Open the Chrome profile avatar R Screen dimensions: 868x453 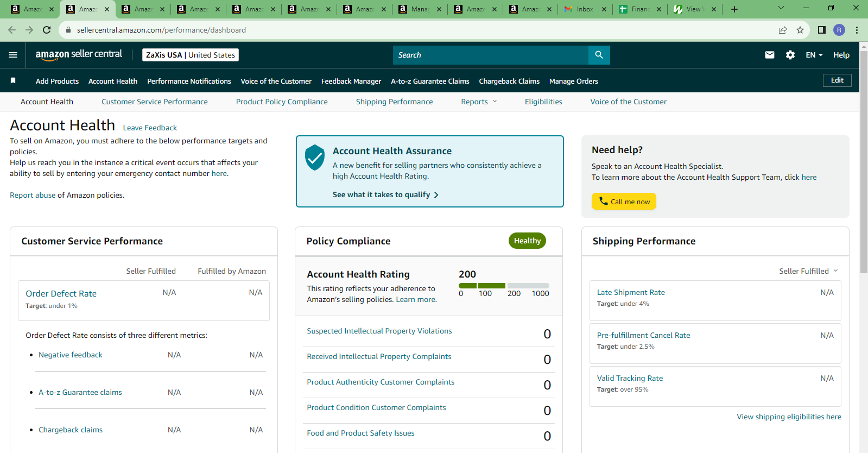(x=839, y=30)
